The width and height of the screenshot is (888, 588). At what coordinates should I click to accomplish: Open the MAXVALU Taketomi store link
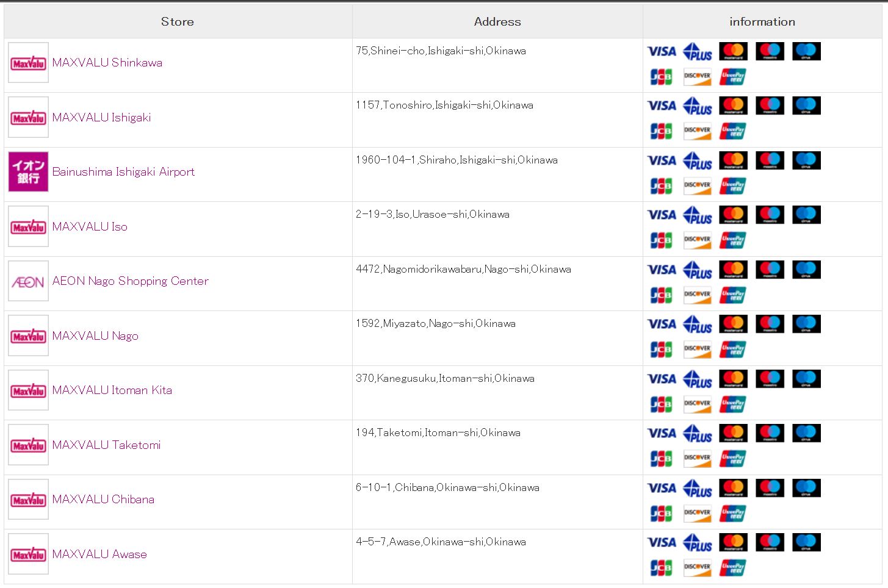click(x=107, y=445)
